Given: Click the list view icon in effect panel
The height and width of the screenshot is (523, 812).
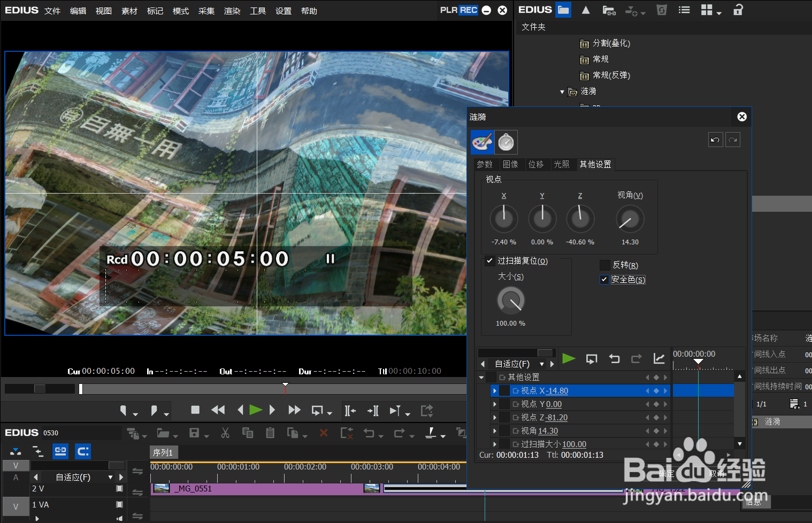Looking at the screenshot, I should pyautogui.click(x=684, y=10).
